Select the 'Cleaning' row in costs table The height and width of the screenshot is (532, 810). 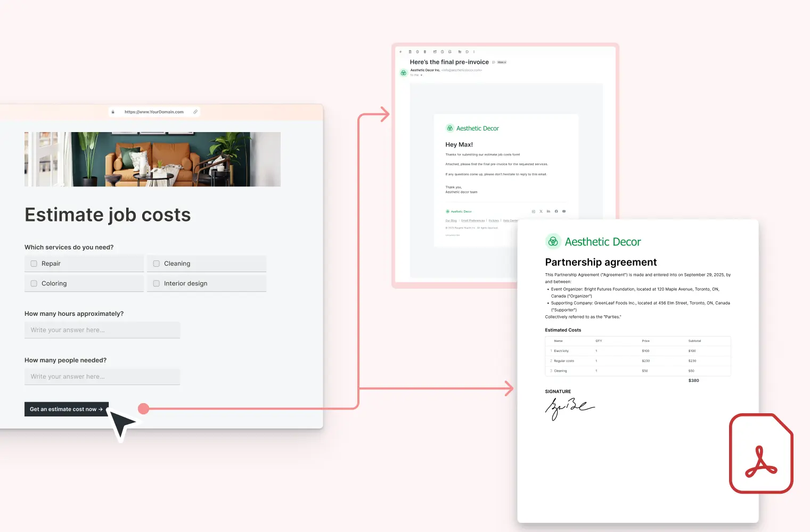pos(638,371)
